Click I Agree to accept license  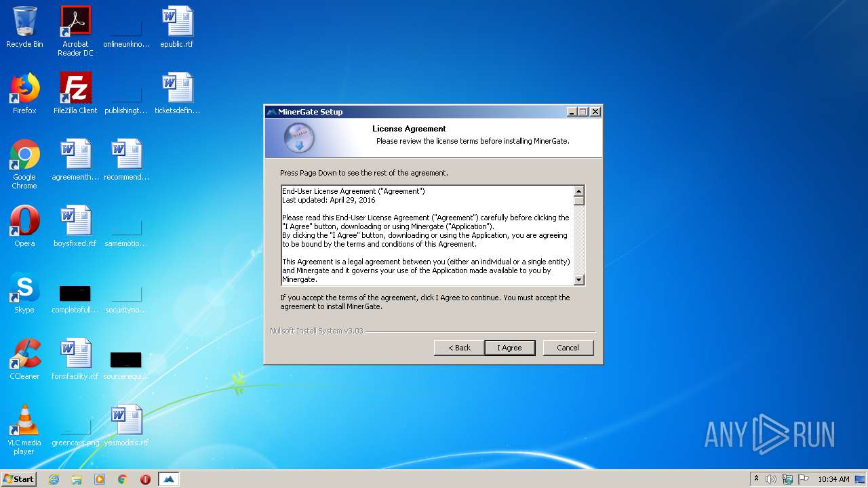coord(510,348)
